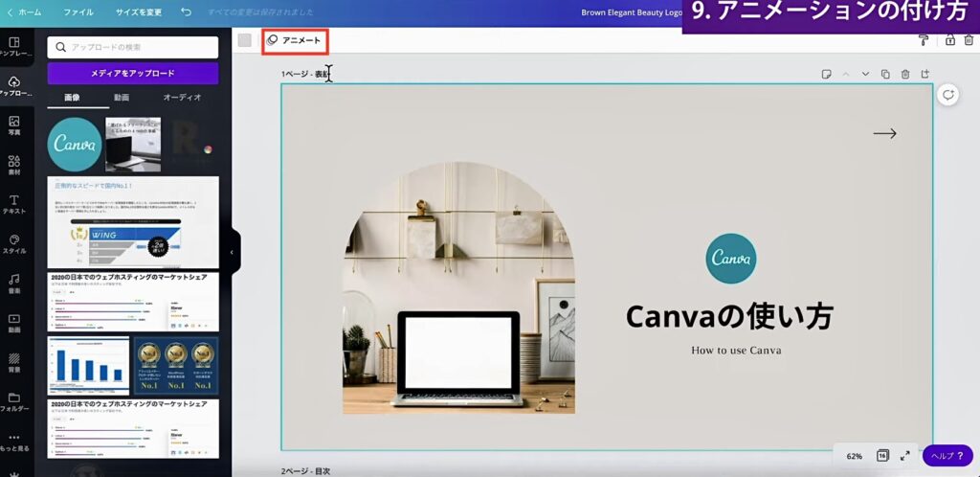Click the trash icon in top toolbar

pyautogui.click(x=969, y=40)
